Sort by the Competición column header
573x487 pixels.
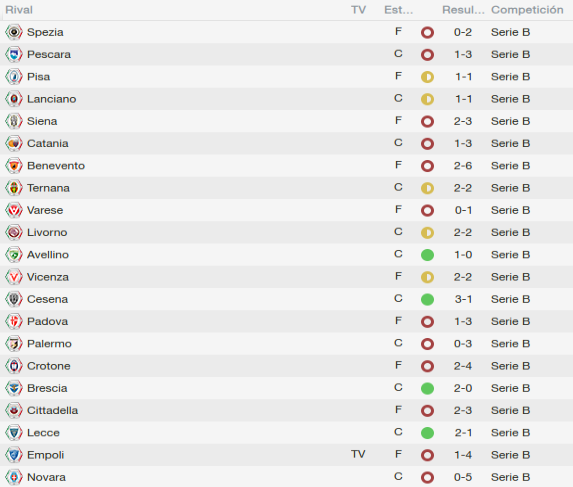(x=527, y=10)
